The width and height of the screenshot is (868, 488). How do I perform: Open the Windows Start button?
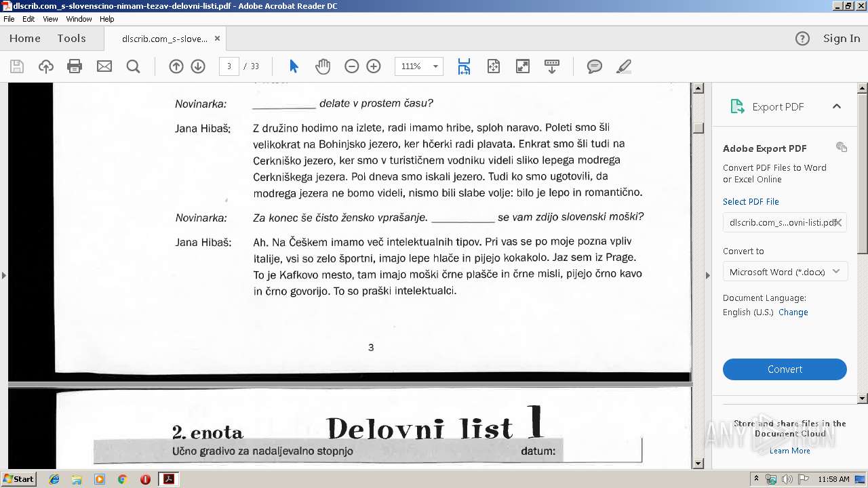19,479
